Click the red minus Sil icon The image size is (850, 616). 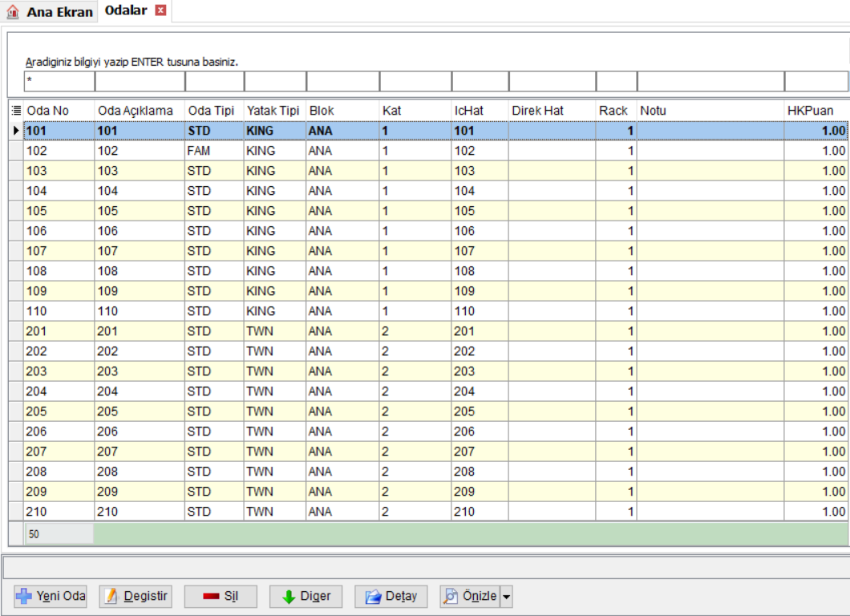211,597
